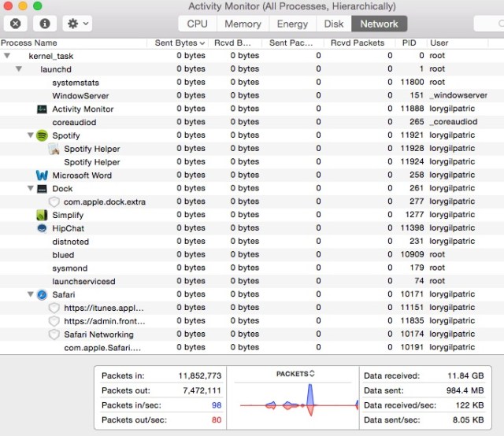Select the coreaudiod process row
Image resolution: width=504 pixels, height=436 pixels.
coord(252,122)
